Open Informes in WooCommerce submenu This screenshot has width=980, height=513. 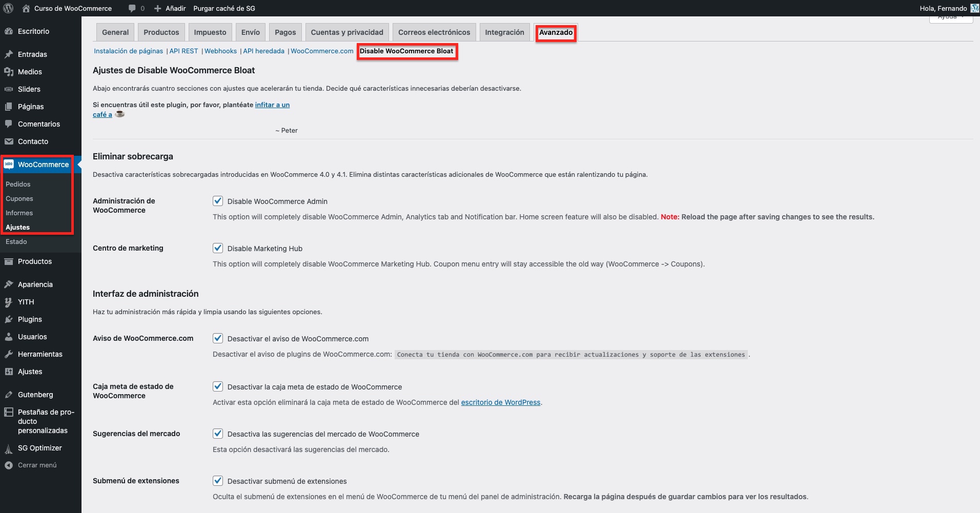pyautogui.click(x=19, y=213)
